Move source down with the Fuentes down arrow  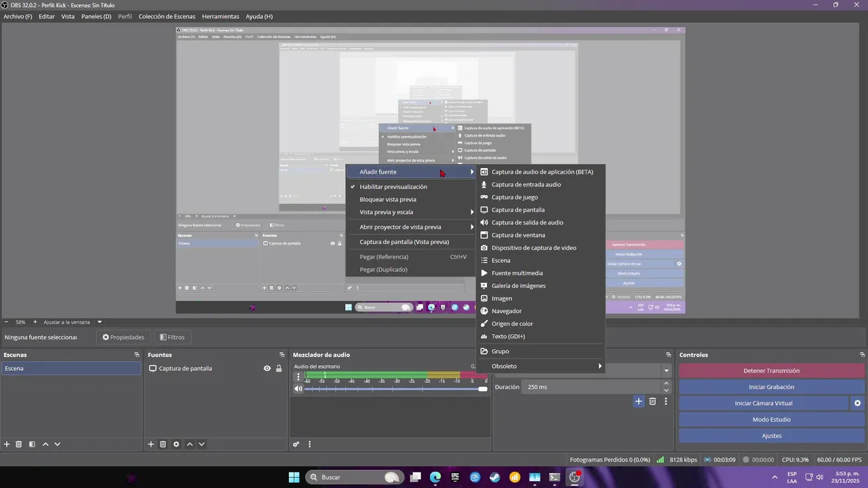click(201, 445)
